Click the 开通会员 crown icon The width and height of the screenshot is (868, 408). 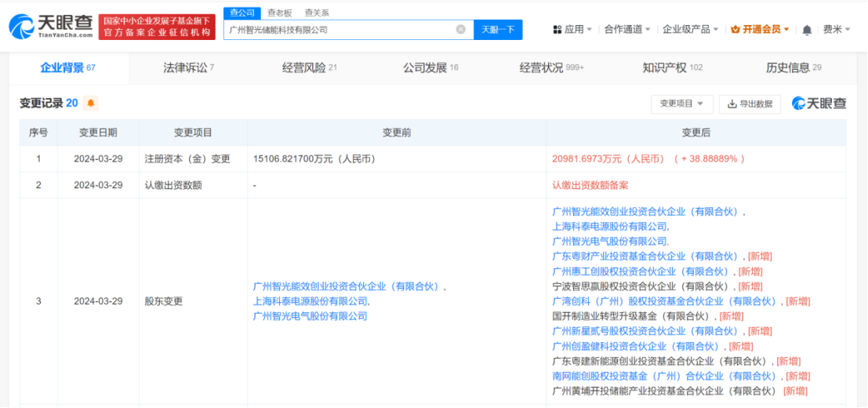click(735, 30)
